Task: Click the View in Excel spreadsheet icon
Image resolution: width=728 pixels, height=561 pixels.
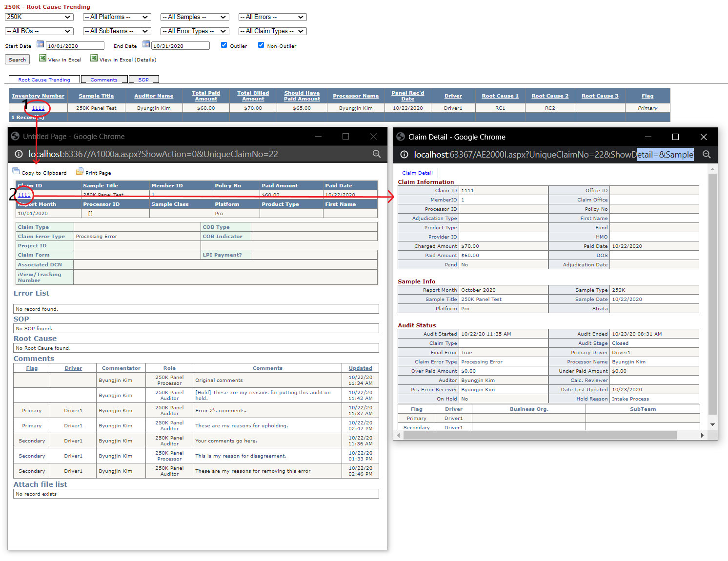Action: (42, 58)
